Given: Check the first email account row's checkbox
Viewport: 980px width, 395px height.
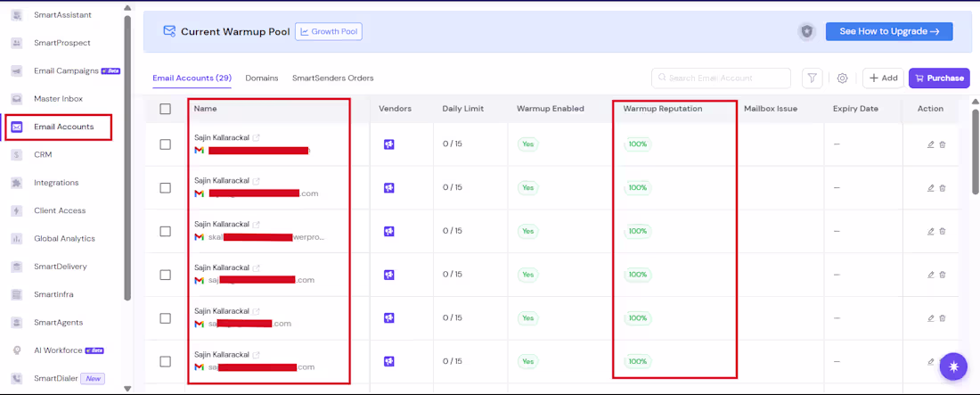Looking at the screenshot, I should click(165, 144).
